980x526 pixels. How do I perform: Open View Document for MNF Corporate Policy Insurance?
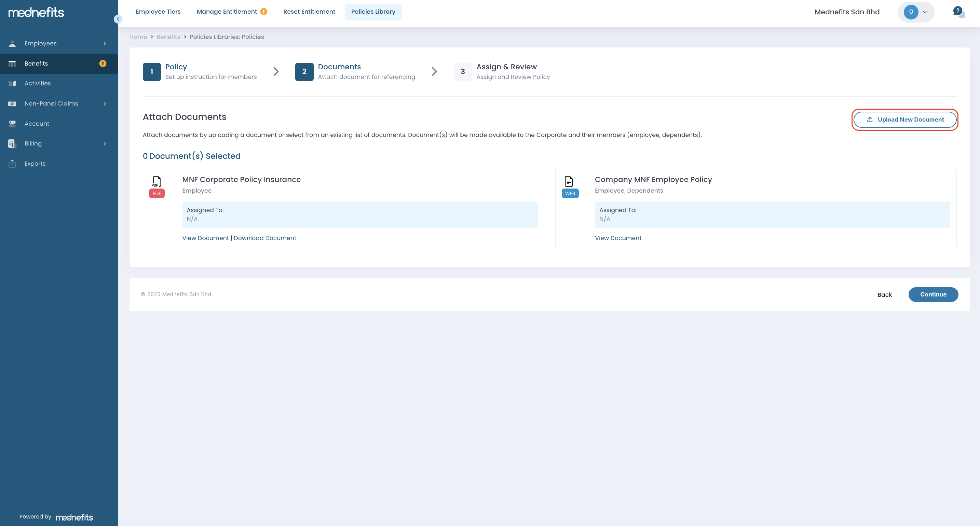click(205, 238)
